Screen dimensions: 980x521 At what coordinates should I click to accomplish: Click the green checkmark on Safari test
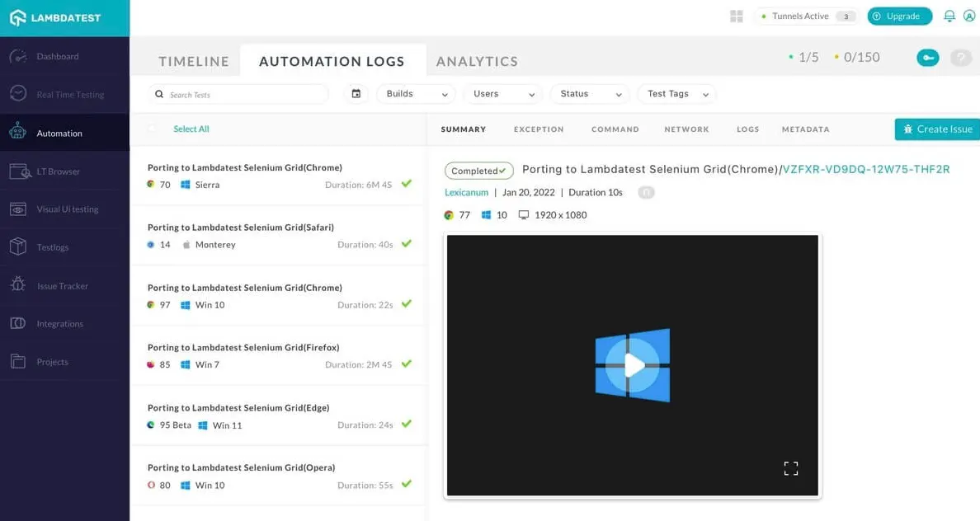click(x=407, y=244)
